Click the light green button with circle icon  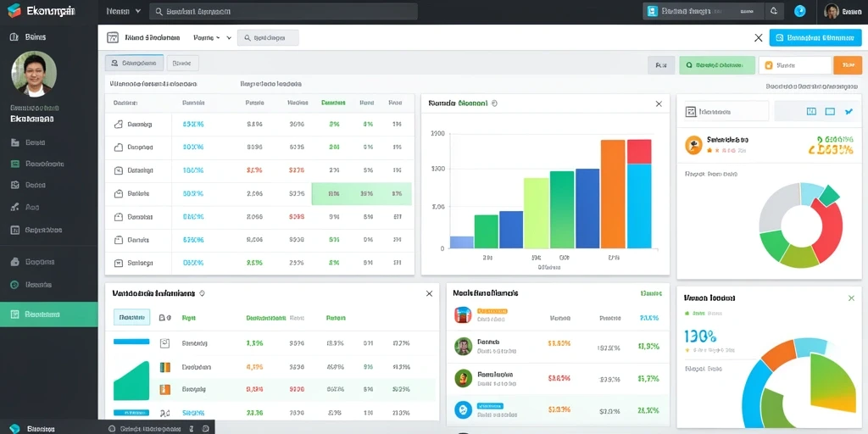click(717, 64)
